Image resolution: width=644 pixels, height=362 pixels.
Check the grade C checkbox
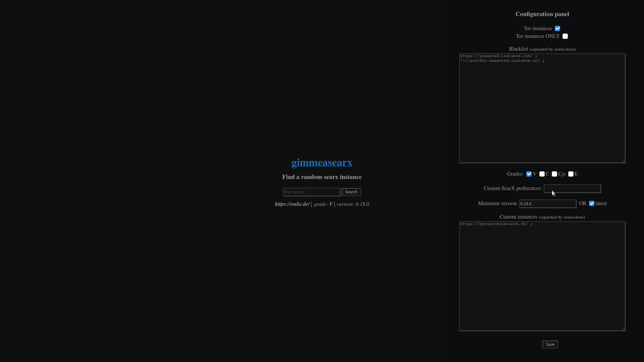coord(542,174)
